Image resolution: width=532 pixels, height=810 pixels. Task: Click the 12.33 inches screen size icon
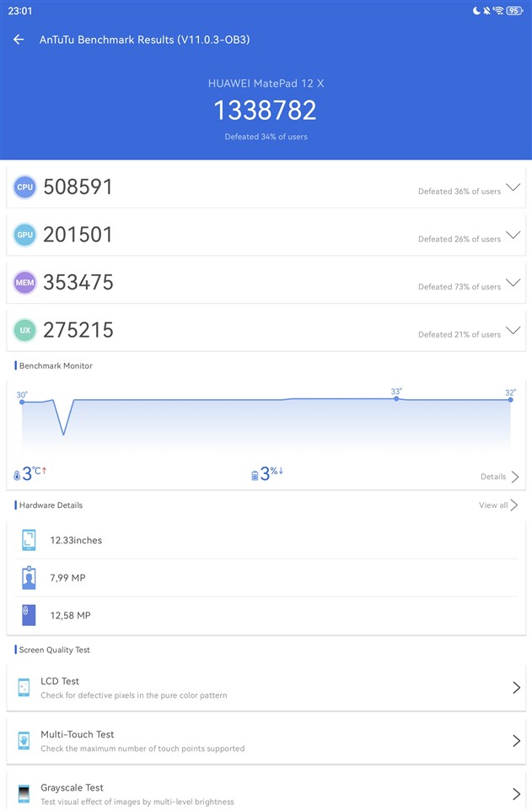[30, 540]
